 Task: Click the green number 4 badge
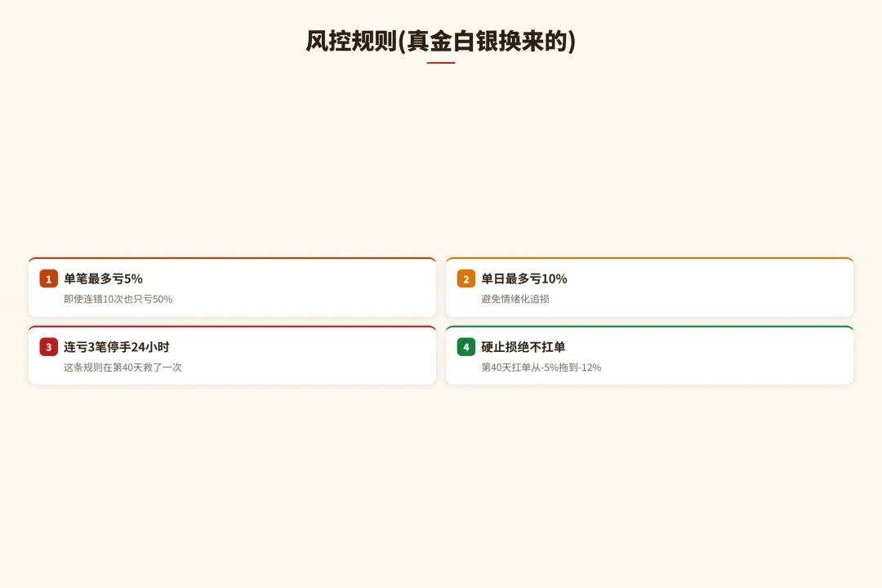tap(465, 347)
